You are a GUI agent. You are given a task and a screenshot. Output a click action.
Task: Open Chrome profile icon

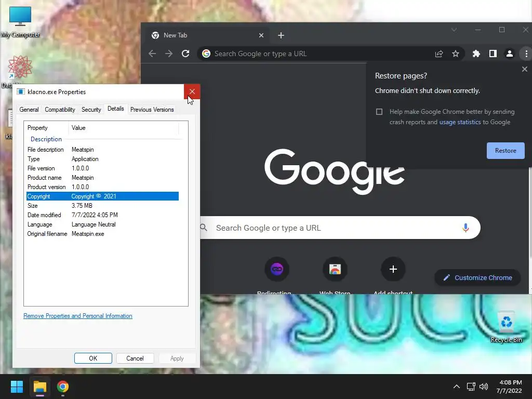[x=510, y=54]
